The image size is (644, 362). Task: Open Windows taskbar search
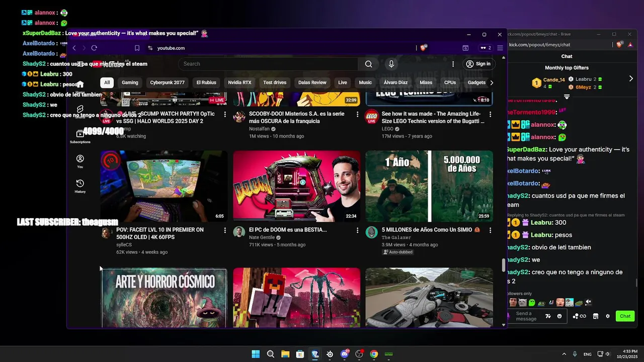271,354
